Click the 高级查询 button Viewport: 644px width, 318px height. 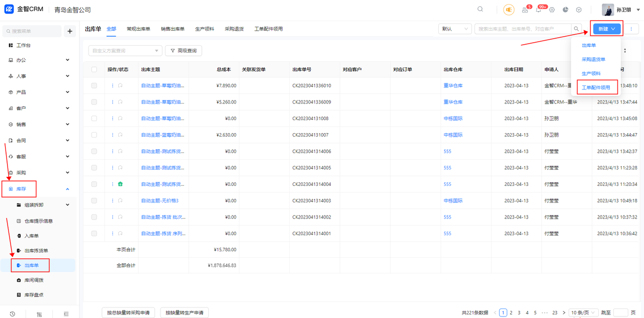click(184, 51)
